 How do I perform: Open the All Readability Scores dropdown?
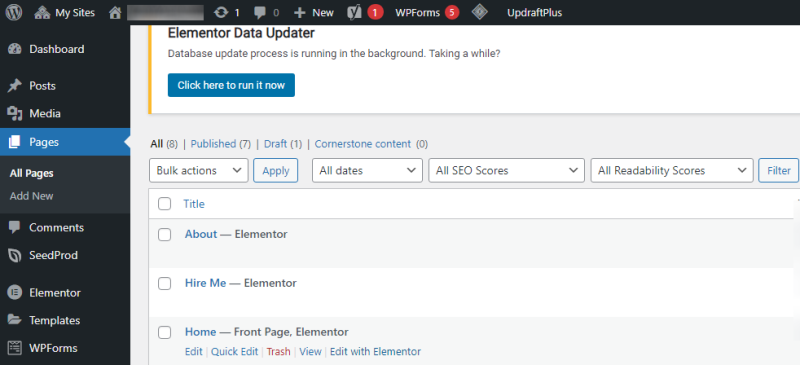pyautogui.click(x=672, y=171)
